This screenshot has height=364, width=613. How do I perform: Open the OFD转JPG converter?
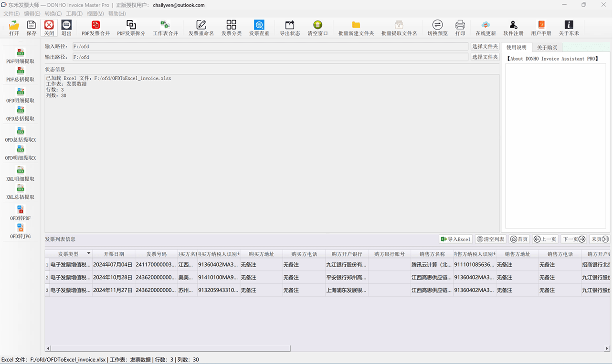click(x=21, y=231)
